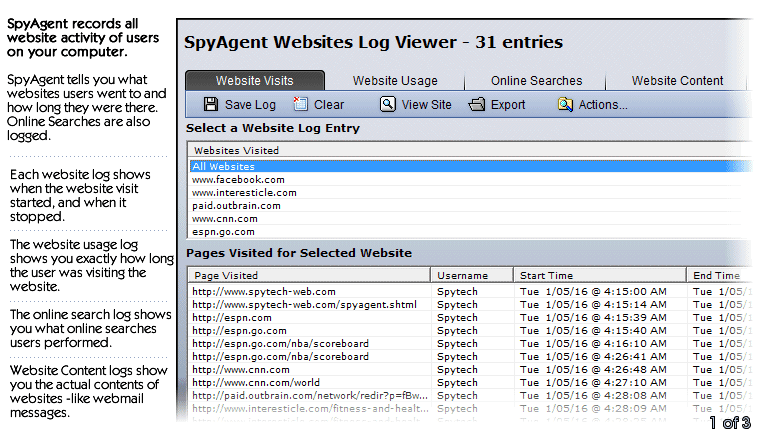
Task: Click the Export printer icon
Action: [x=477, y=104]
